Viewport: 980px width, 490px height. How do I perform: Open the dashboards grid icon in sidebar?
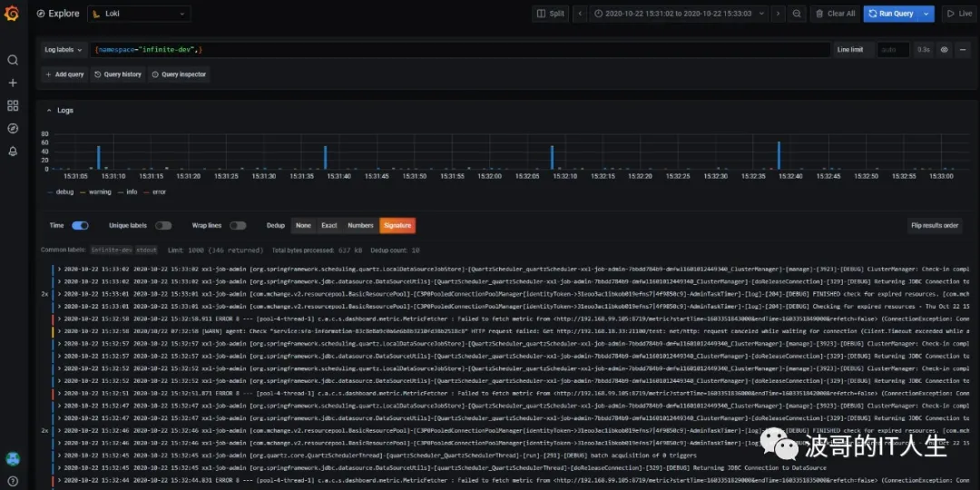13,105
